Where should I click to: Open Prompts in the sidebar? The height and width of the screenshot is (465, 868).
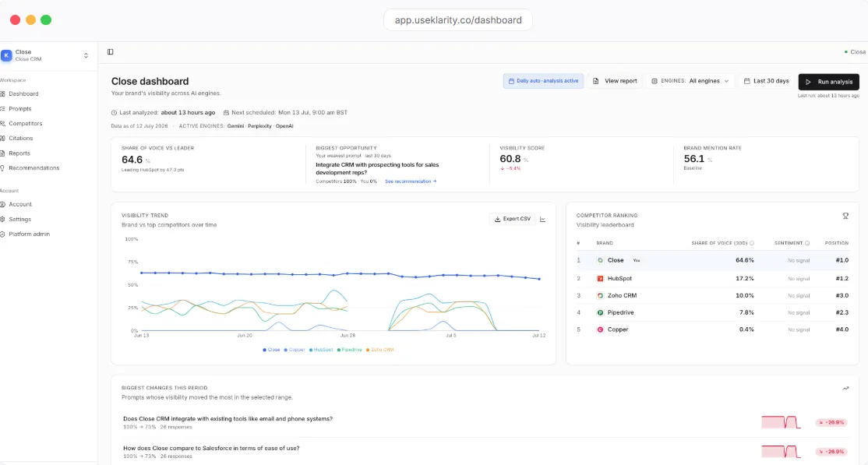click(20, 109)
